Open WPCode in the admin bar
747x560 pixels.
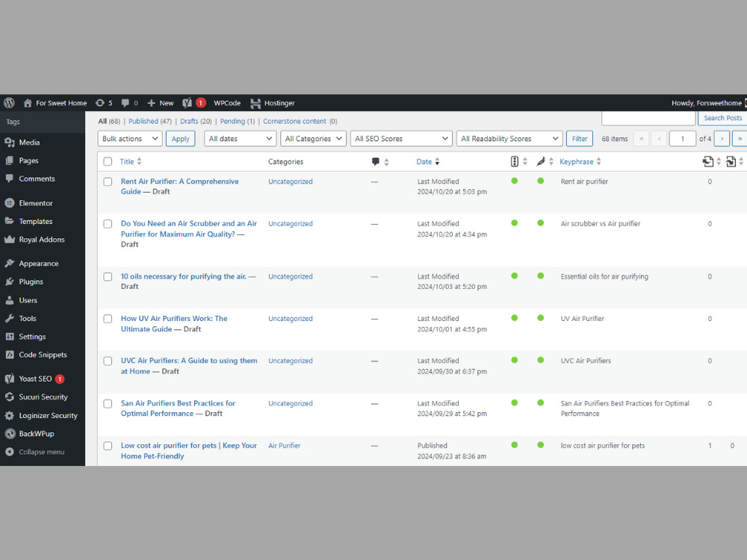tap(227, 103)
